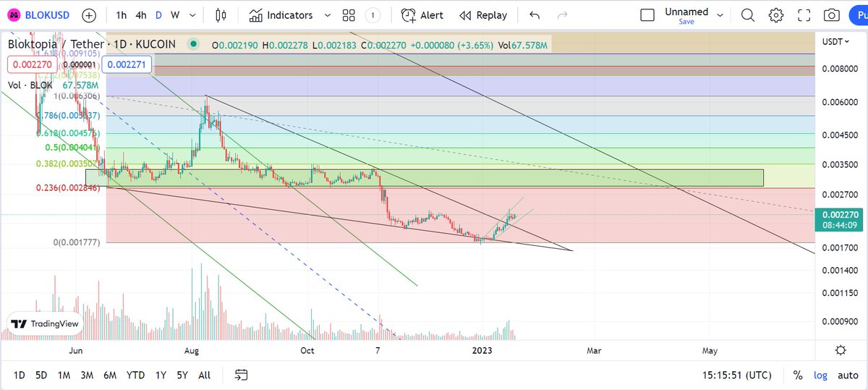Enter fullscreen mode
868x390 pixels.
point(804,15)
